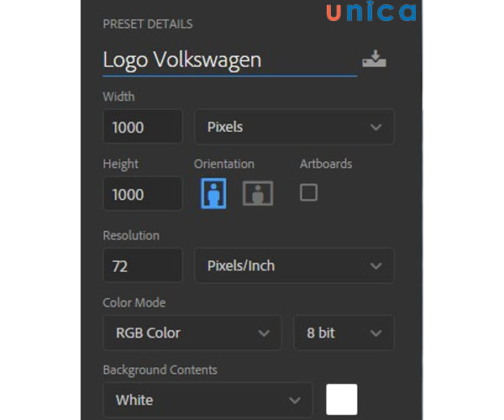Expand the White background contents dropdown
This screenshot has height=420, width=504.
point(207,400)
